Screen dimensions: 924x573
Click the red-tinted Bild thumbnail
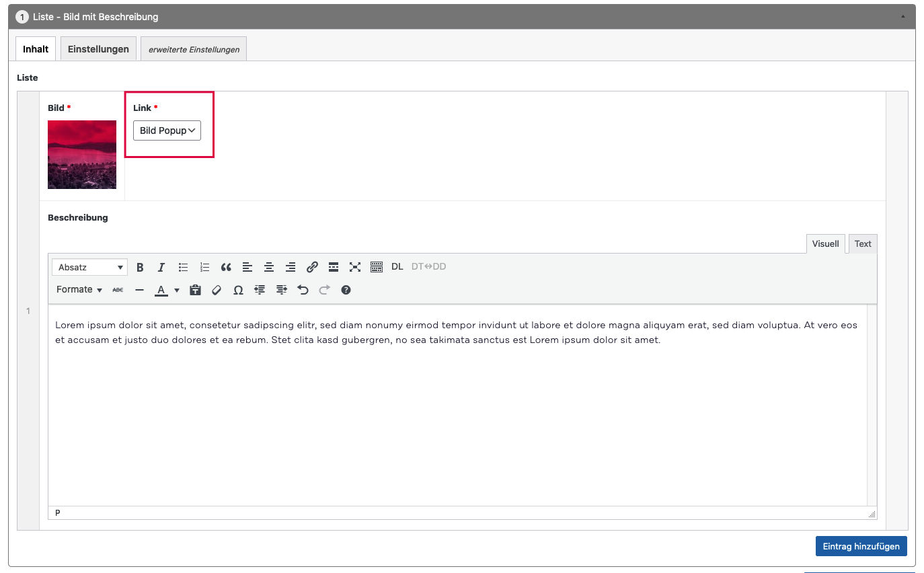(x=82, y=155)
